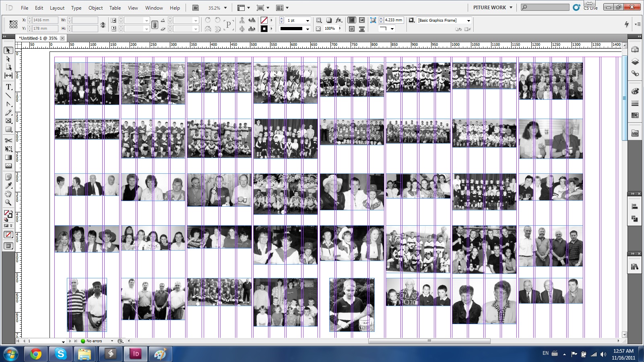Open the corner shape dropdown
The image size is (644, 362).
[x=392, y=29]
